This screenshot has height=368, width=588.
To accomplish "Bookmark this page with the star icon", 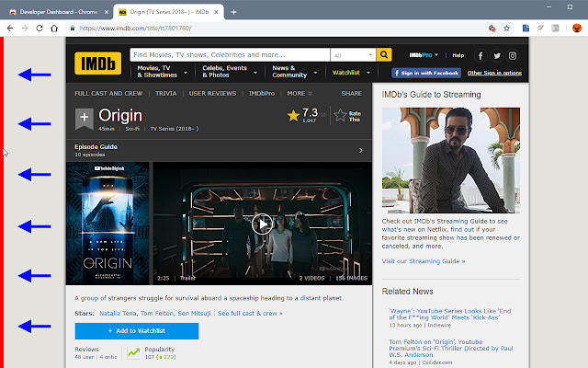I will pyautogui.click(x=506, y=29).
